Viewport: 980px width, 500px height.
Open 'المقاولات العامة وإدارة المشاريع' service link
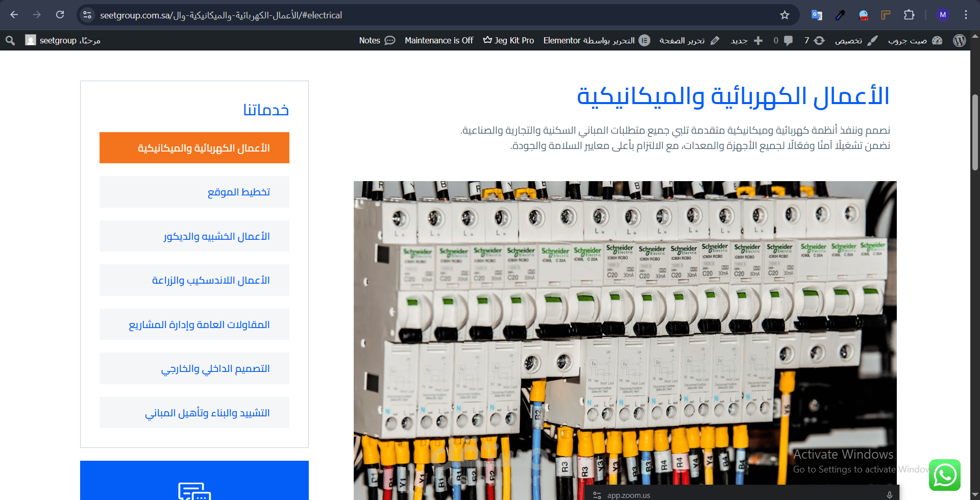194,324
